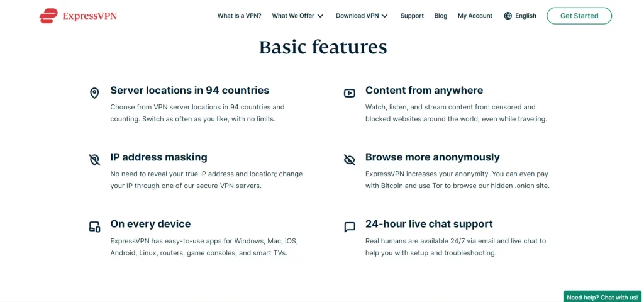This screenshot has width=644, height=302.
Task: Click the text 'Watch, listen, and stream content from censored'
Action: [443, 107]
